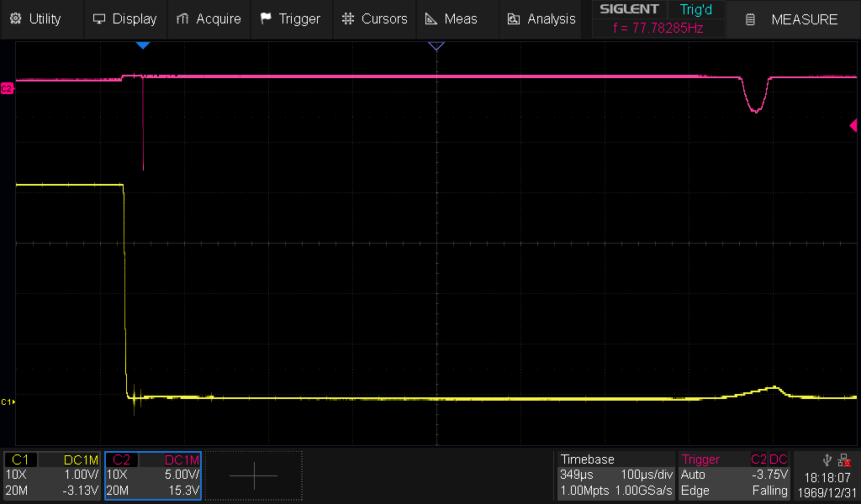The image size is (861, 504).
Task: Click the MEASURE panel button
Action: click(x=793, y=19)
